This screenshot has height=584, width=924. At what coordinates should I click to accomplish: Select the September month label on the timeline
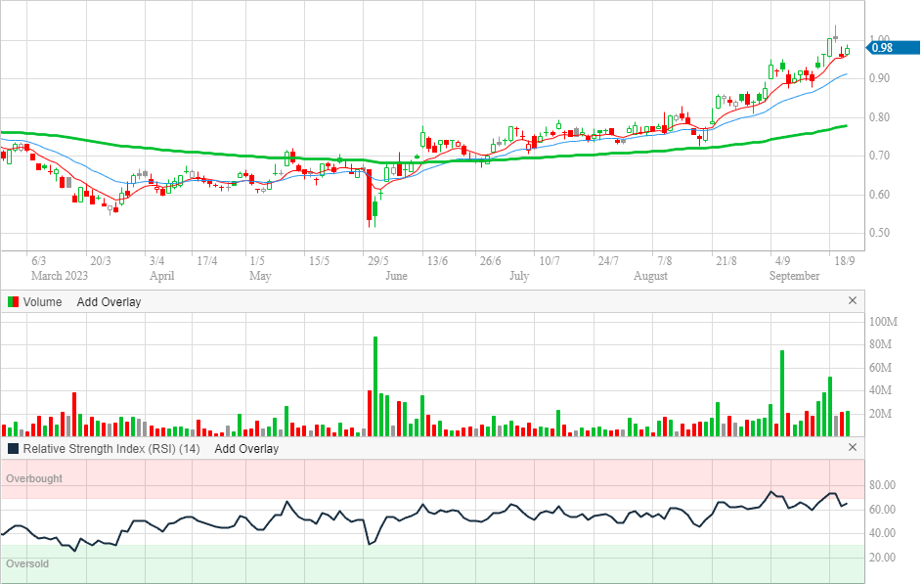tap(794, 277)
